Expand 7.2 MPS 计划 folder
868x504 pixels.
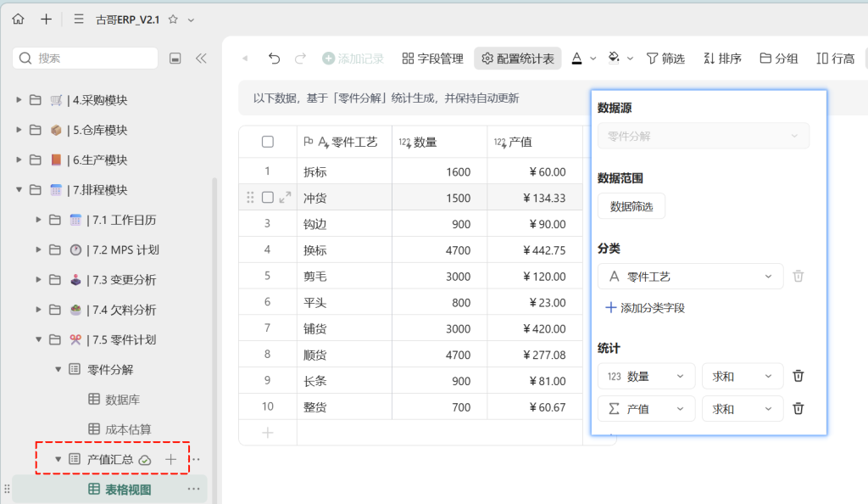38,249
